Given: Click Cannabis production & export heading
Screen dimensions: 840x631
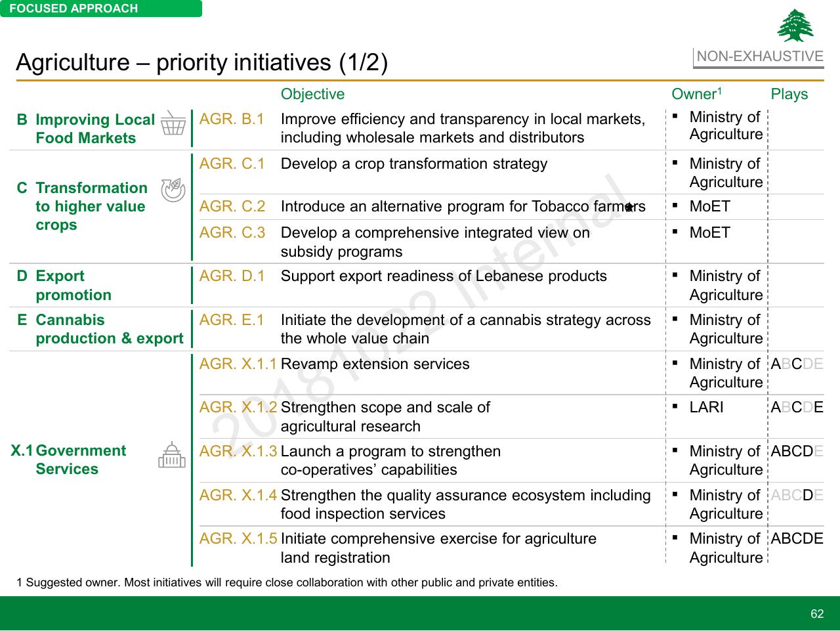Looking at the screenshot, I should click(110, 329).
